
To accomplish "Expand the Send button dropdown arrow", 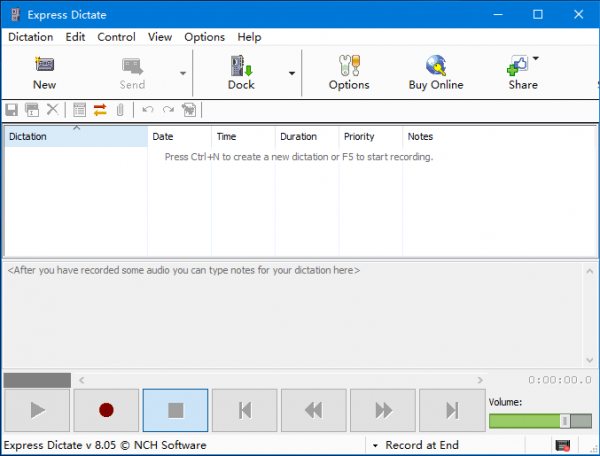I will (183, 73).
